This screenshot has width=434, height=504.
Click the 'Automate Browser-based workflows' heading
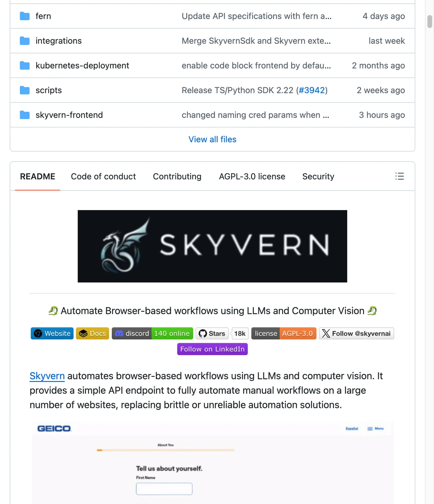[x=212, y=311]
